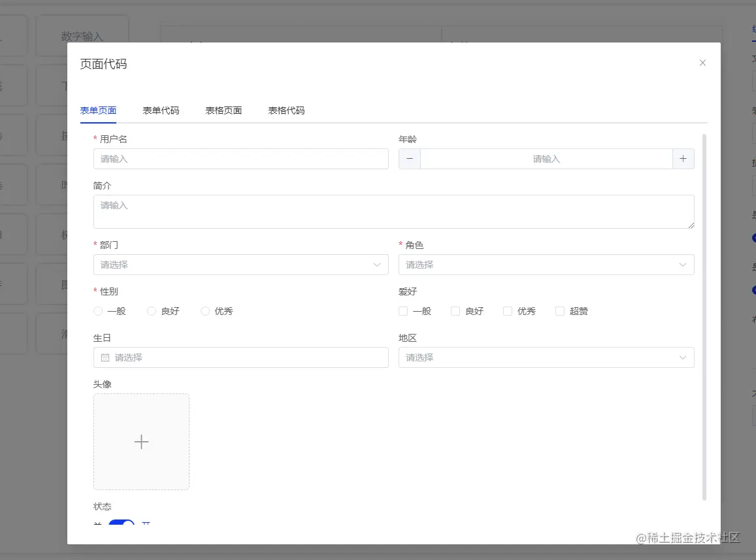Switch to the 表单代码 tab

point(161,110)
